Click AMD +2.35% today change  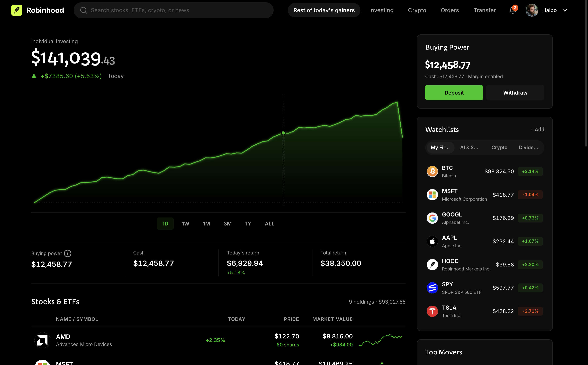coord(215,340)
